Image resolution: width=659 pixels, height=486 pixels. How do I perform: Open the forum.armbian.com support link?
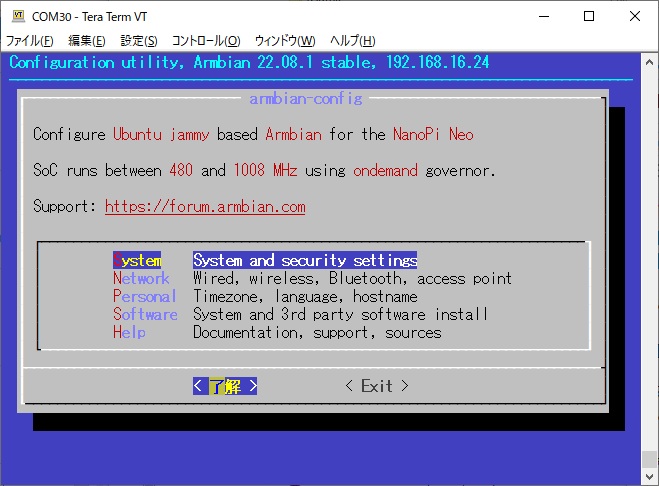(205, 206)
